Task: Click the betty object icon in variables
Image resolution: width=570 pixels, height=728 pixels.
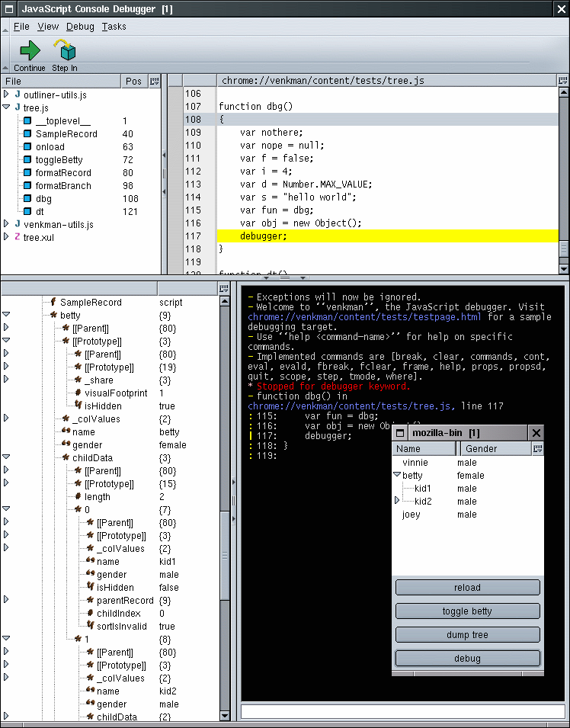Action: coord(53,315)
